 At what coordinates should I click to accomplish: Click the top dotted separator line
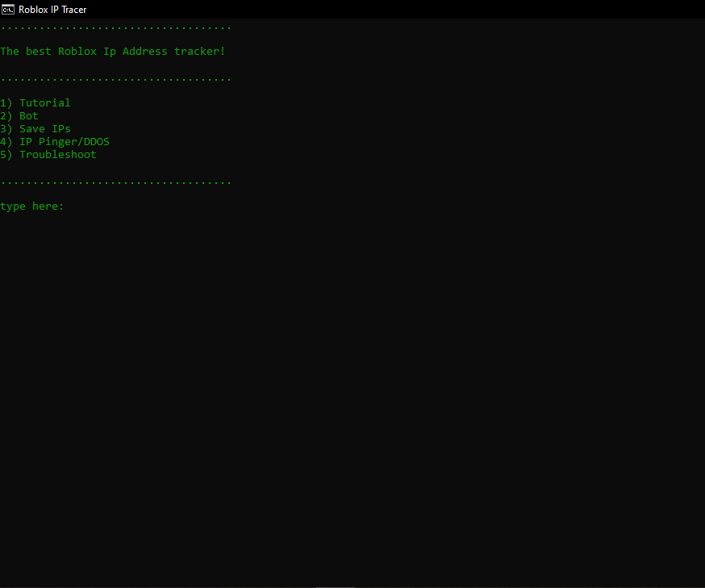tap(115, 25)
